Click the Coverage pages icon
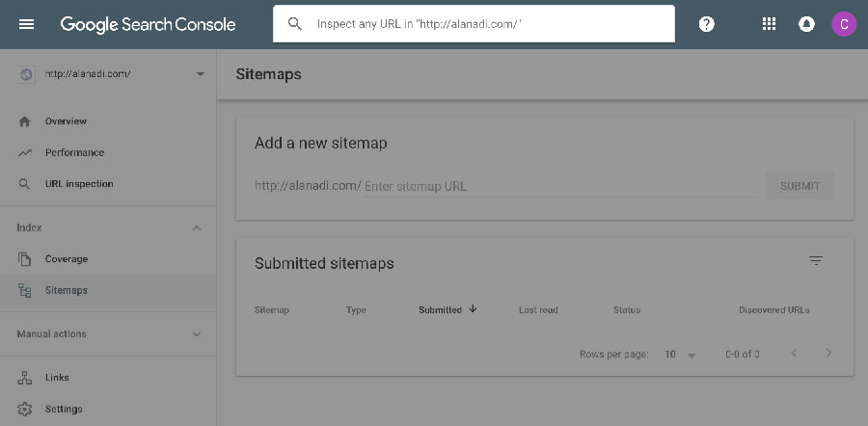Viewport: 868px width, 426px height. point(24,259)
